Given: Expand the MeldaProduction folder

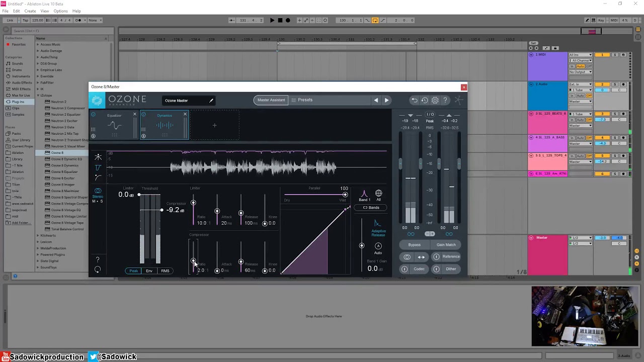Looking at the screenshot, I should coord(38,248).
